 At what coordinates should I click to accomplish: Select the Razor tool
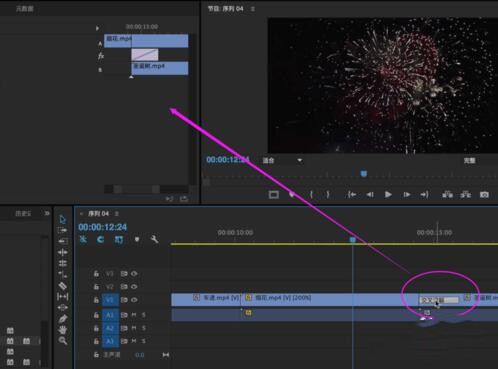62,286
